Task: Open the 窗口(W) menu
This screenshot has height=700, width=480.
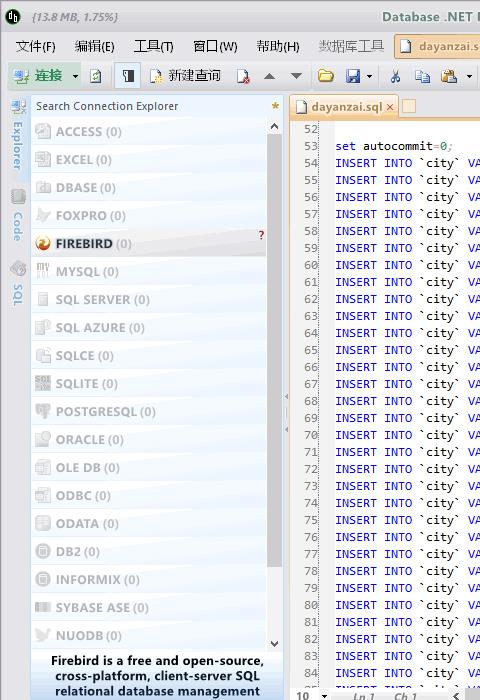Action: click(215, 46)
